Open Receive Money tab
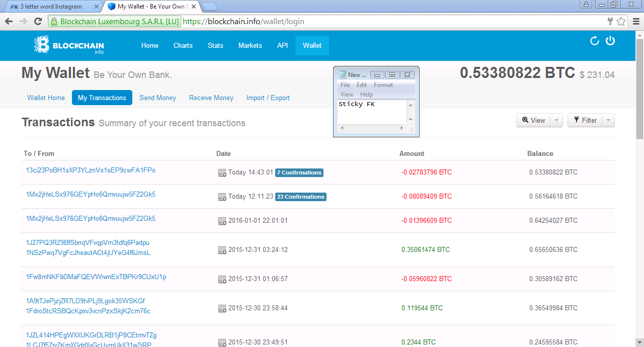644x347 pixels. point(211,98)
